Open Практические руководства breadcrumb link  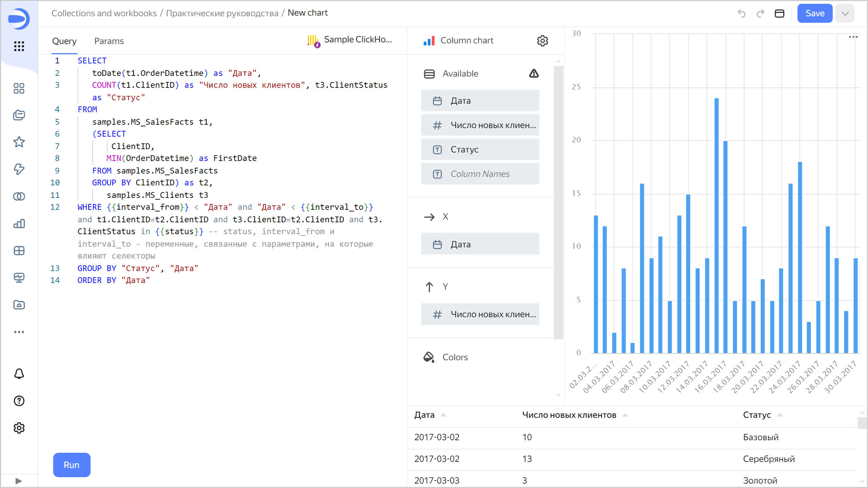tap(223, 13)
